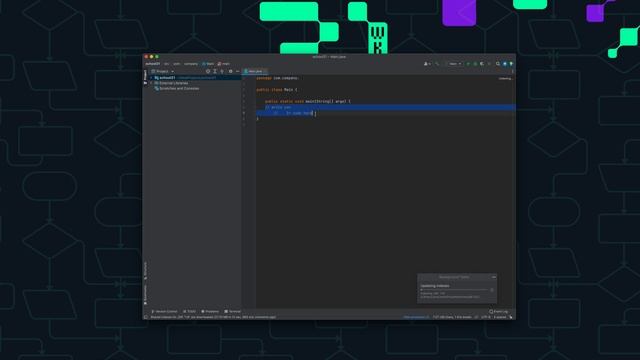
Task: Open the Problems tool window
Action: 210,311
